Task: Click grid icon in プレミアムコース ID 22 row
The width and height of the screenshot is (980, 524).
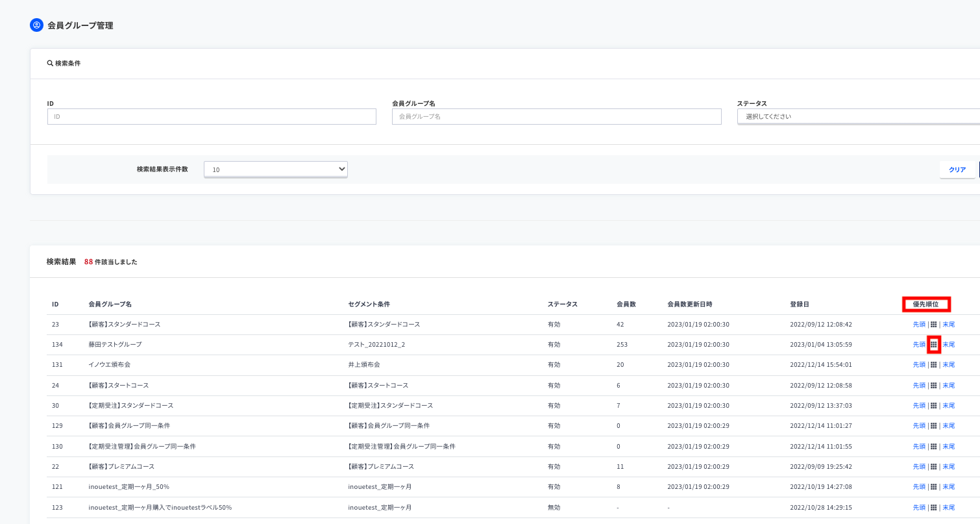Action: point(934,467)
